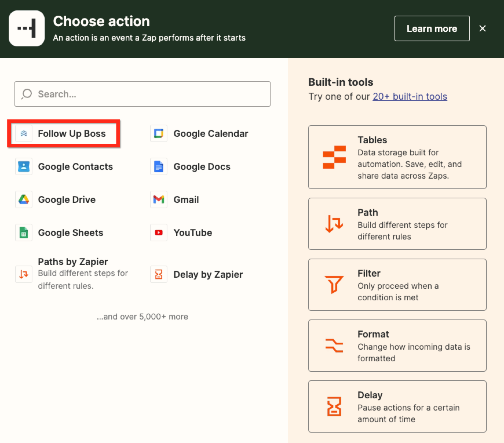The width and height of the screenshot is (504, 443).
Task: Click the Google Drive icon
Action: tap(24, 199)
